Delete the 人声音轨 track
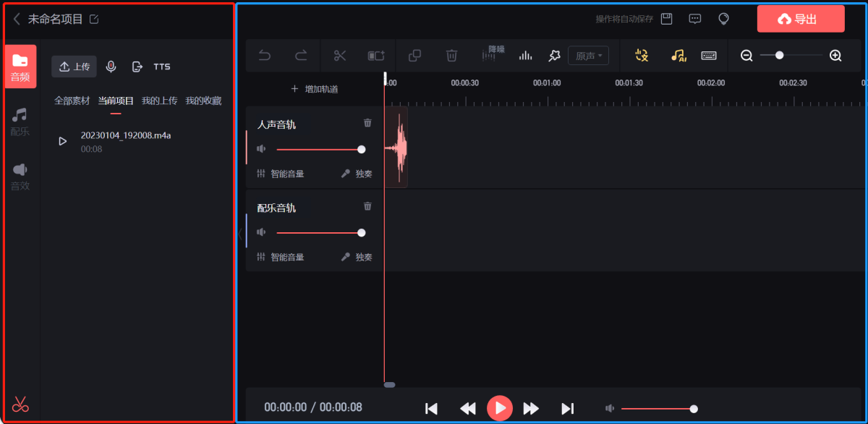 pos(367,123)
